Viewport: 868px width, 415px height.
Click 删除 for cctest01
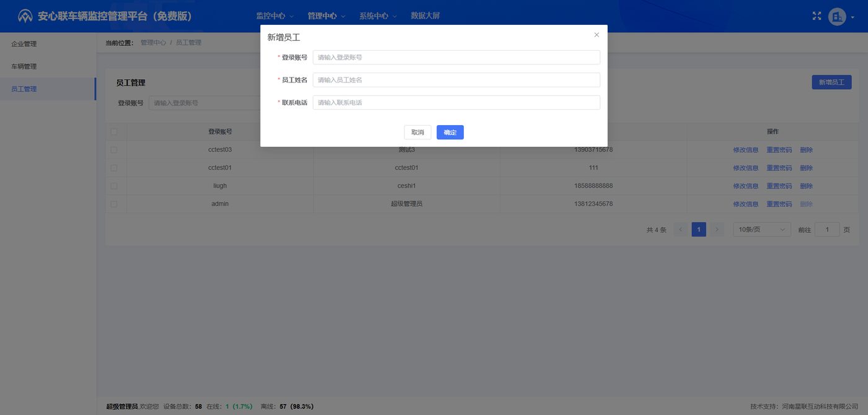[x=806, y=168]
